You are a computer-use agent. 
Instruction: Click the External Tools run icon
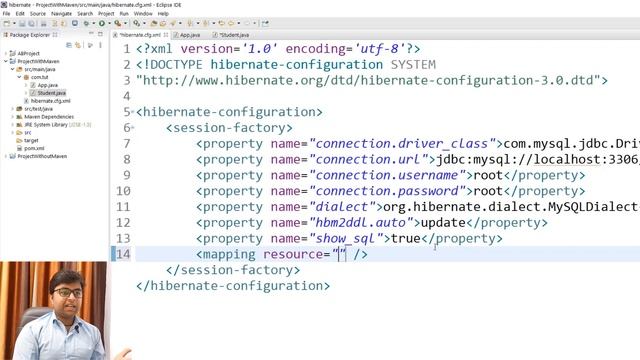click(x=118, y=23)
